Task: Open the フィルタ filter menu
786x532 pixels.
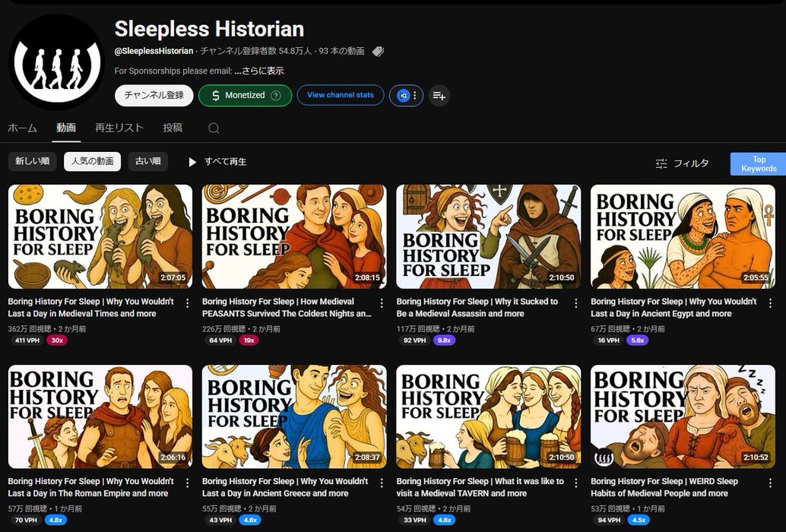Action: tap(691, 163)
